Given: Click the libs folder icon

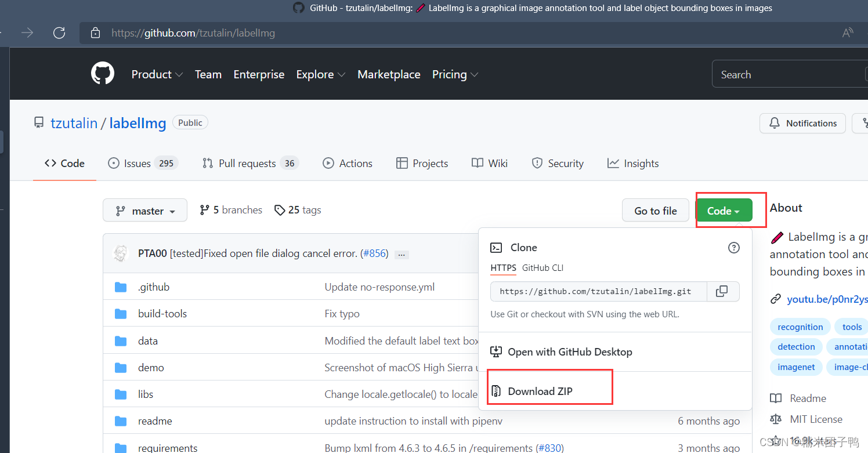Looking at the screenshot, I should coord(121,394).
